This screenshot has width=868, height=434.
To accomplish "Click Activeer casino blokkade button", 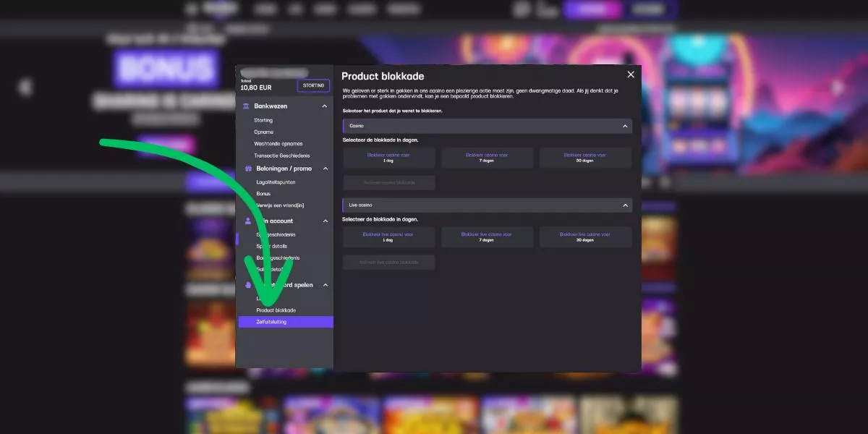I will point(389,182).
